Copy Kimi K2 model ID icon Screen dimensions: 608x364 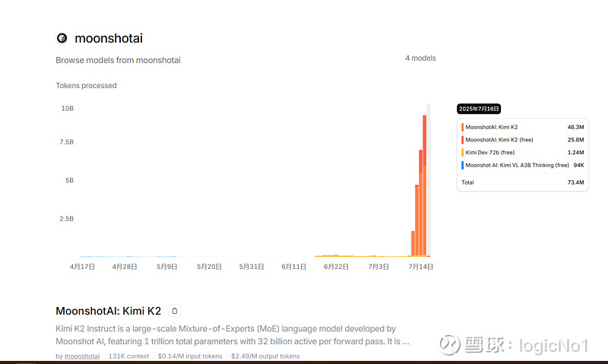click(175, 311)
